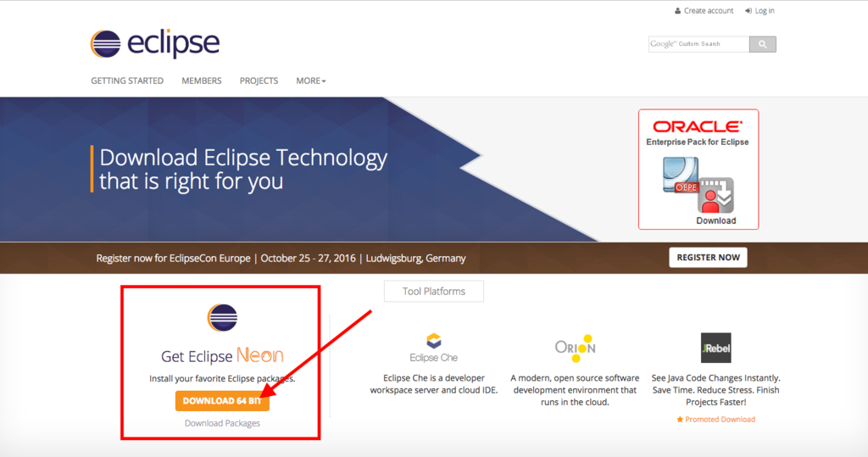Click the 'Get Eclipse Neon' heading

(223, 355)
